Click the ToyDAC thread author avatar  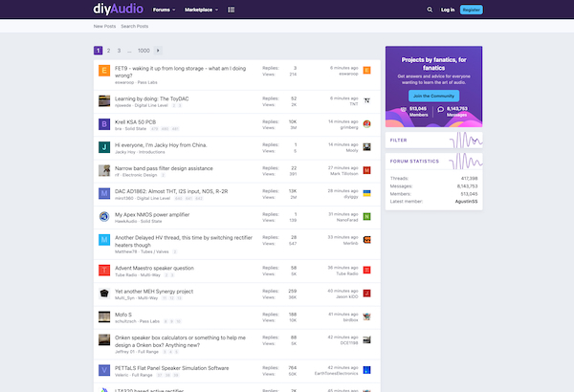[x=104, y=99]
